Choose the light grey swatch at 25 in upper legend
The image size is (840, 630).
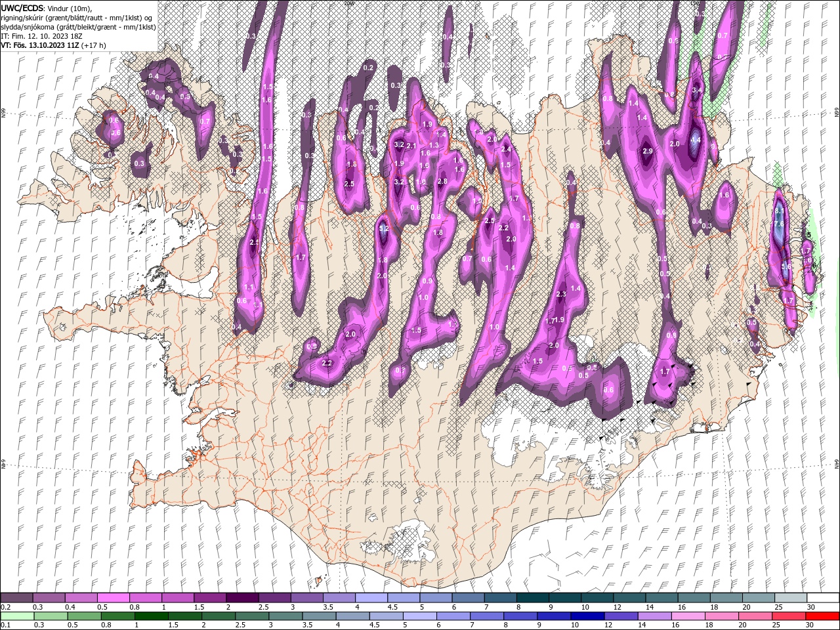789,597
